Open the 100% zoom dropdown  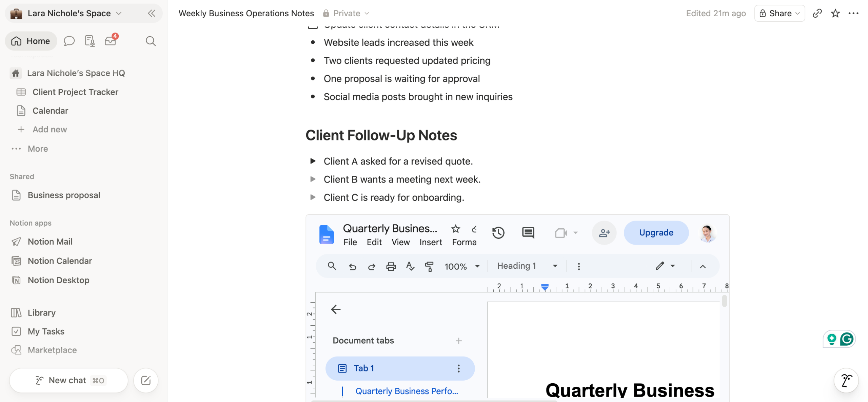[x=462, y=267]
